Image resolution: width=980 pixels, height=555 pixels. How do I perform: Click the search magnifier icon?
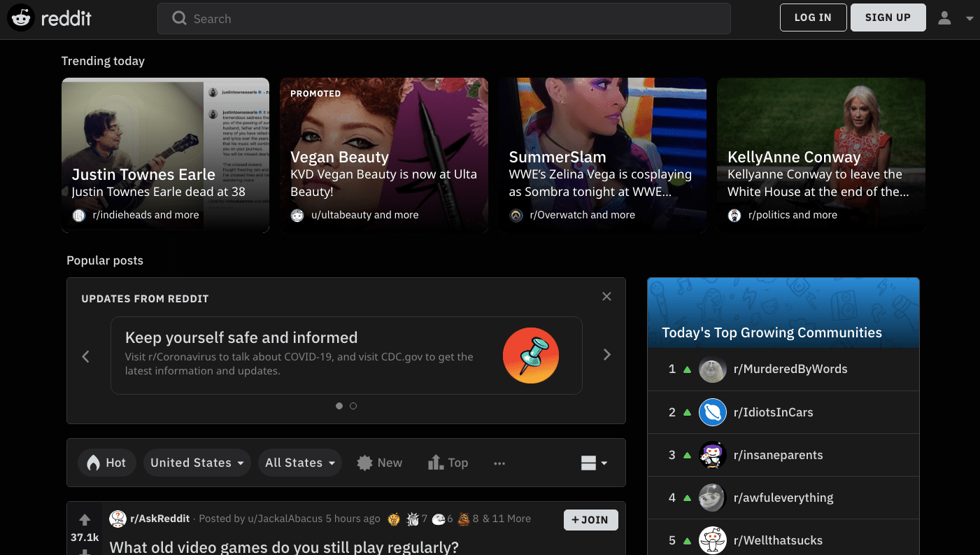tap(179, 18)
